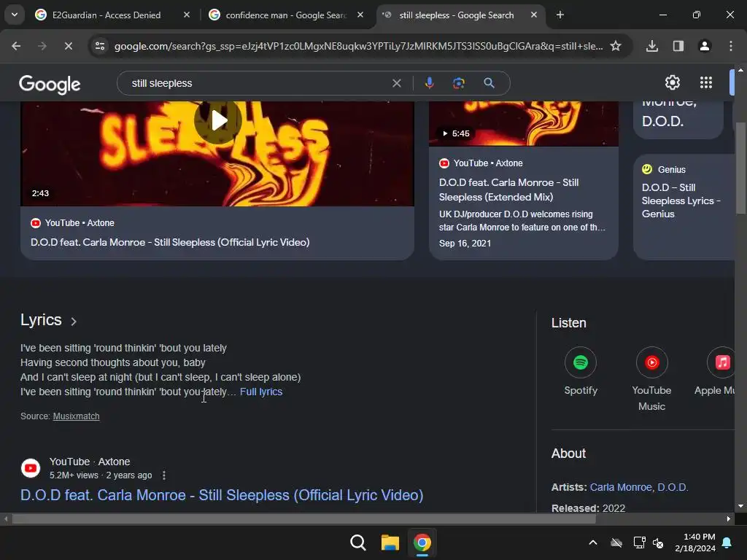
Task: Listen on Apple Music
Action: pyautogui.click(x=715, y=372)
